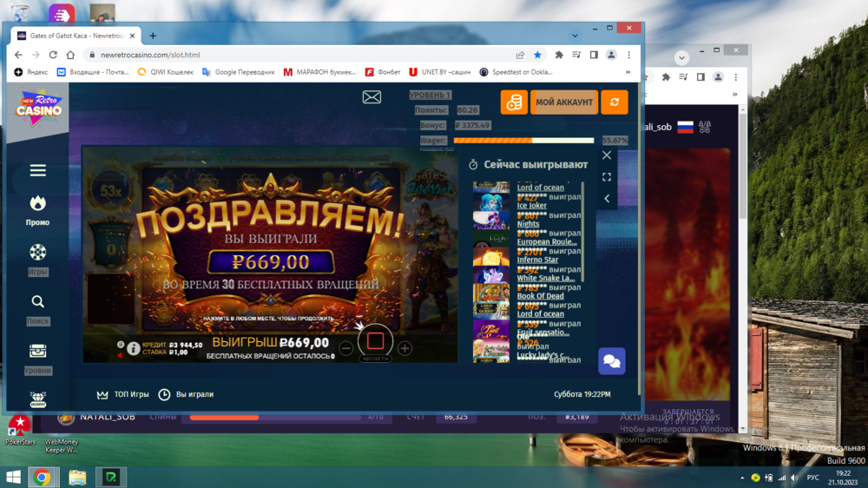The image size is (868, 488).
Task: Open the mail envelope icon
Action: pyautogui.click(x=372, y=97)
